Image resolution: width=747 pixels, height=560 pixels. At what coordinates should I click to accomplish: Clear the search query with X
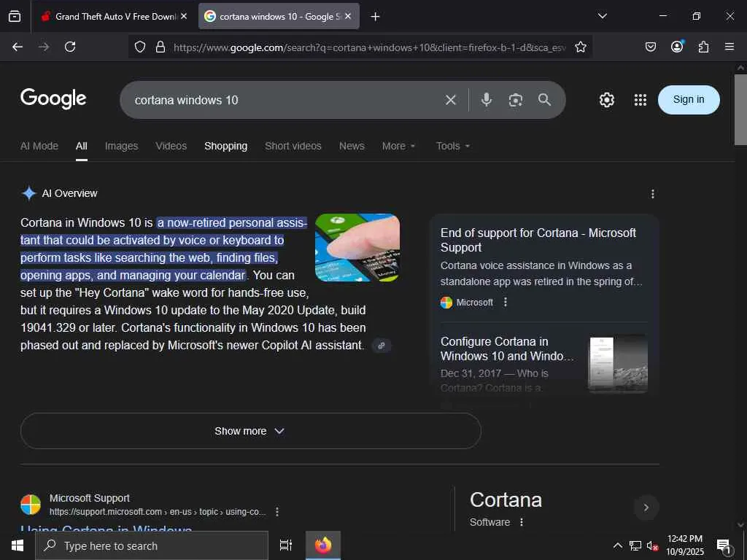[x=450, y=100]
